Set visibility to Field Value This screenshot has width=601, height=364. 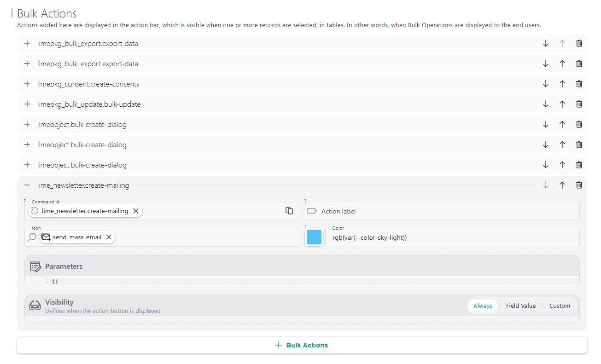pos(520,306)
